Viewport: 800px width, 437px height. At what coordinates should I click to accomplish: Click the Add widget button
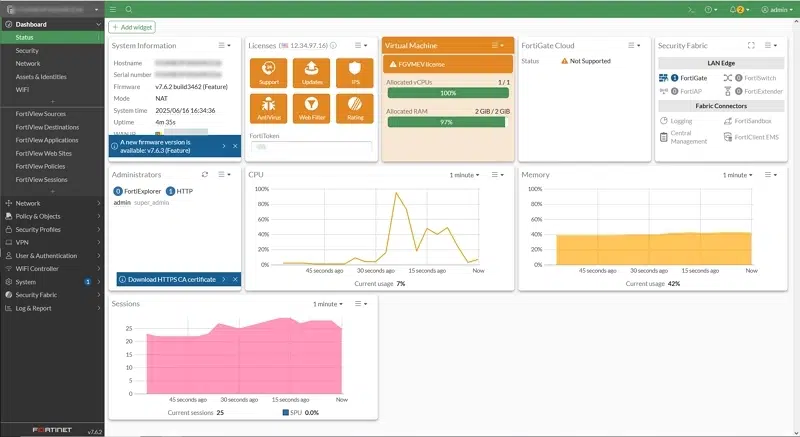click(131, 28)
